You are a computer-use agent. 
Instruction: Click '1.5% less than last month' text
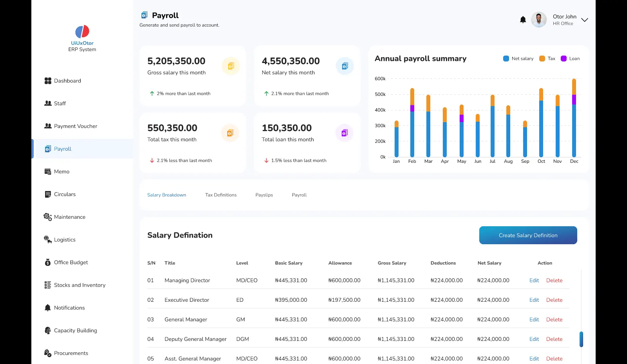[x=299, y=160]
